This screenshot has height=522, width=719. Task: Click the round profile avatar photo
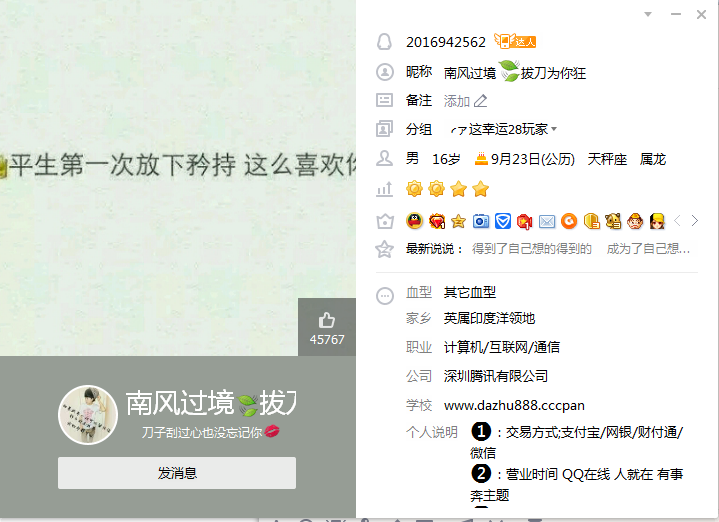pyautogui.click(x=88, y=415)
